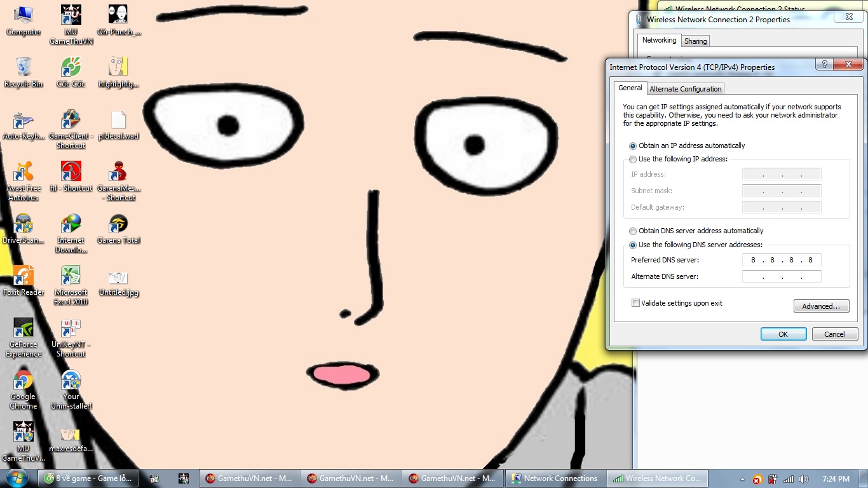868x488 pixels.
Task: Open Google Chrome desktop icon
Action: 24,390
